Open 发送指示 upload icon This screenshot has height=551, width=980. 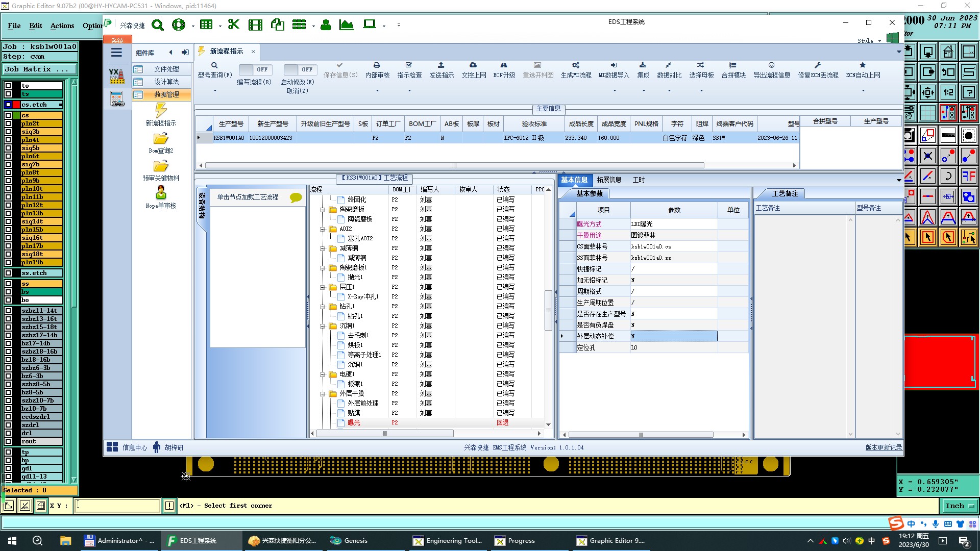pyautogui.click(x=441, y=65)
